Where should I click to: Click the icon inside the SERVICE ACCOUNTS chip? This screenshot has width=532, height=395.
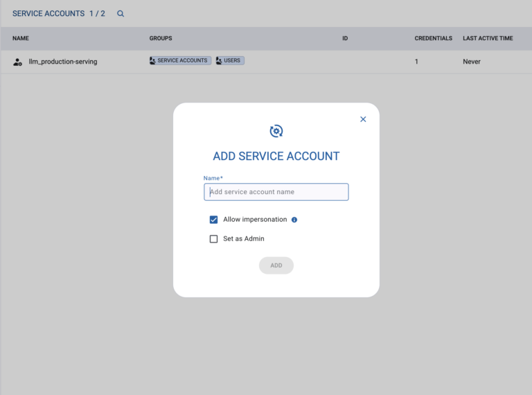153,61
